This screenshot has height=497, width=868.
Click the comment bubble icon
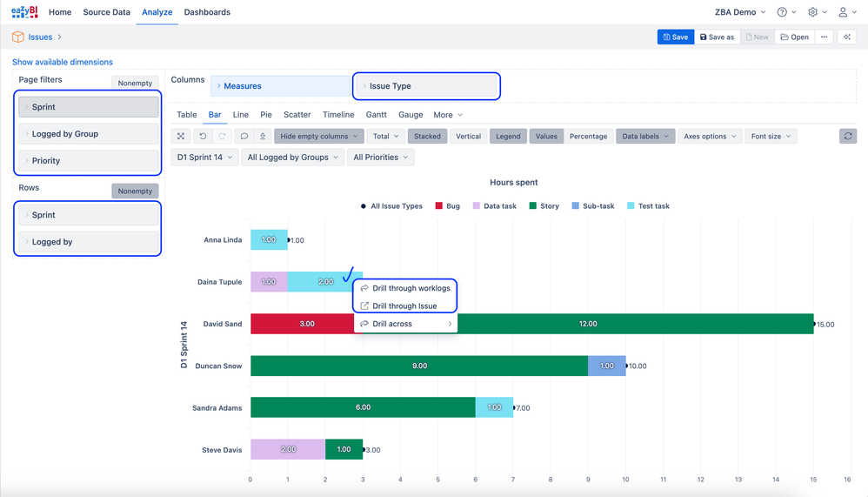pos(244,137)
